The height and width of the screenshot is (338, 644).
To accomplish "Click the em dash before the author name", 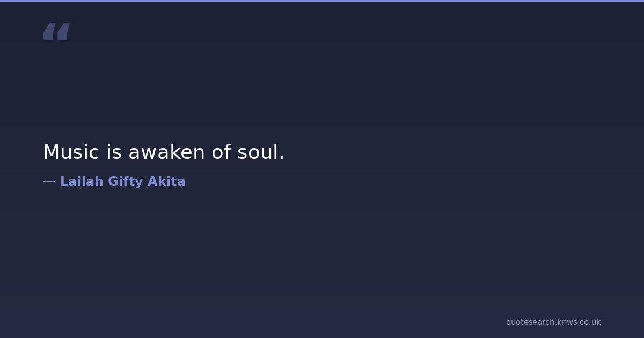I will 49,181.
